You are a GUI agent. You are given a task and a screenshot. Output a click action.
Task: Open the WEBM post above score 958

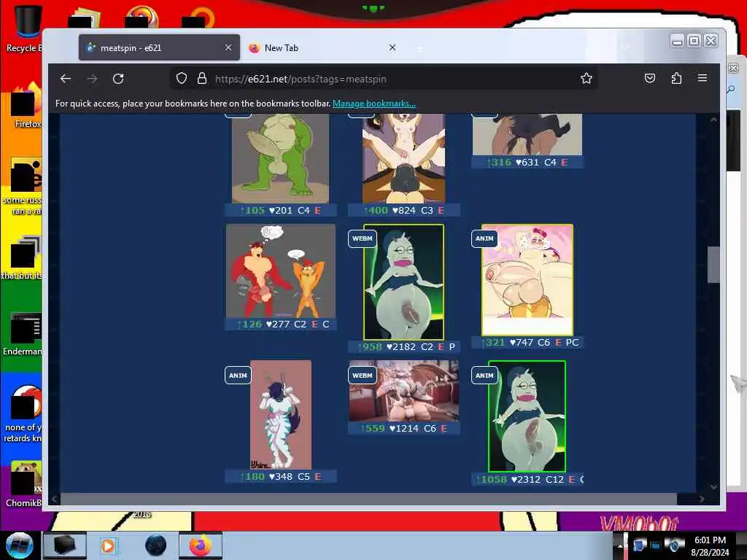pyautogui.click(x=403, y=282)
